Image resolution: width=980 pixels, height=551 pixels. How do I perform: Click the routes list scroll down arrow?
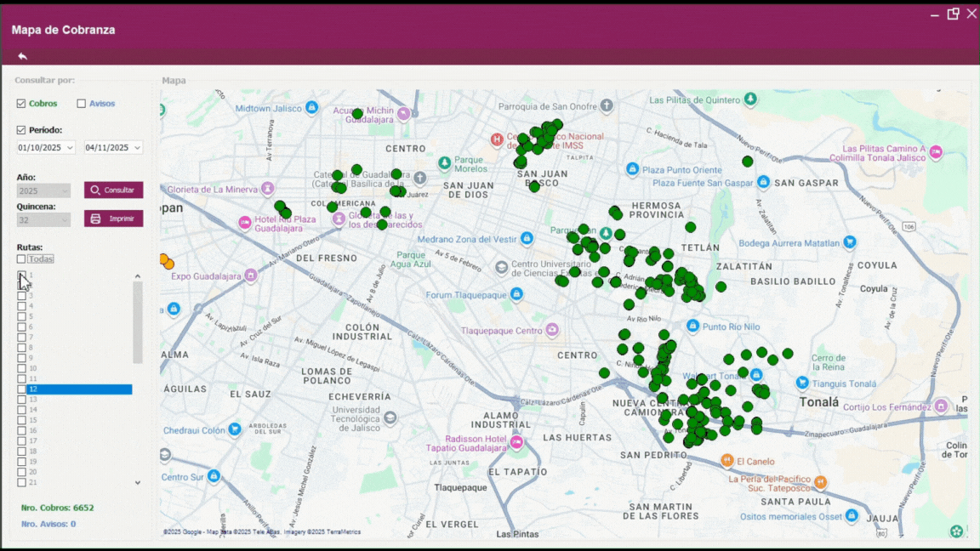coord(138,482)
